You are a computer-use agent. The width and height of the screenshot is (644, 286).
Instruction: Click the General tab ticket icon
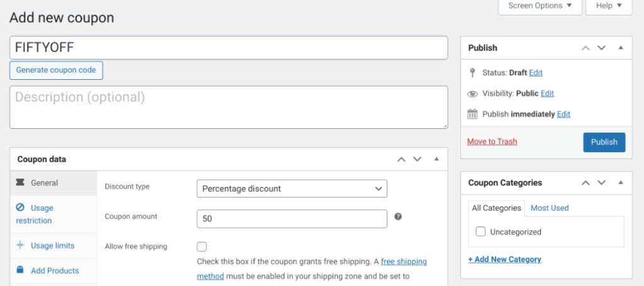click(19, 182)
